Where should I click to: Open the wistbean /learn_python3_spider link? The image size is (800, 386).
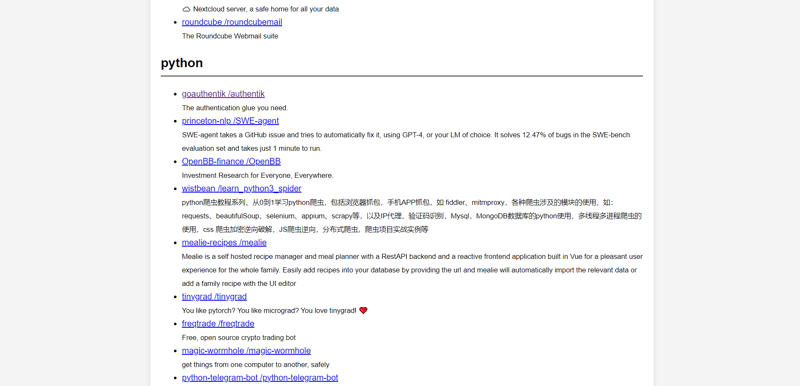click(x=241, y=189)
